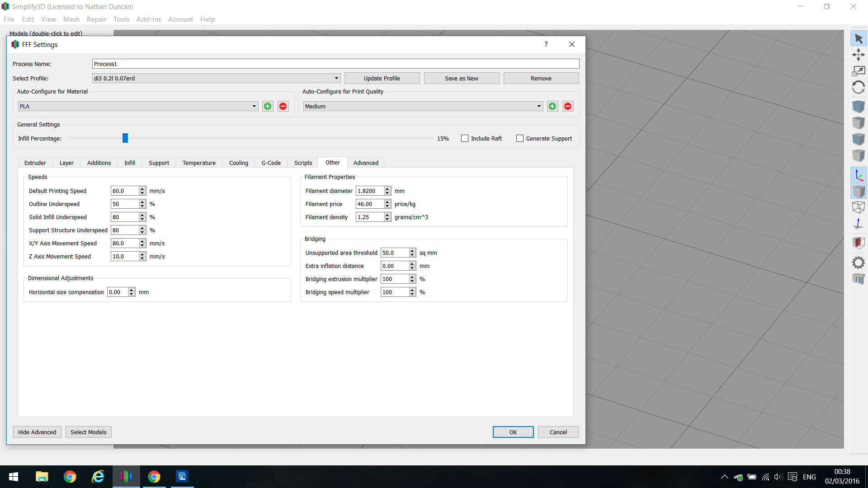Viewport: 868px width, 488px height.
Task: Remove the Medium print quality preset
Action: 568,106
